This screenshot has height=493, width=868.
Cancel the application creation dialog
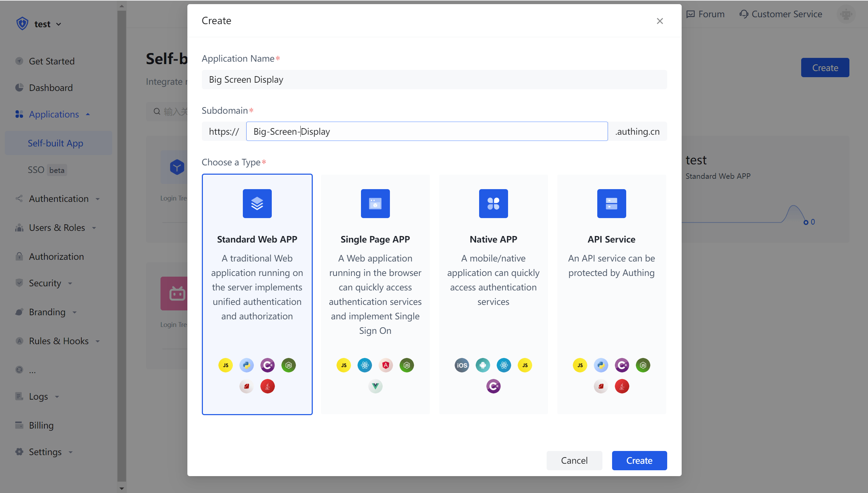tap(574, 460)
